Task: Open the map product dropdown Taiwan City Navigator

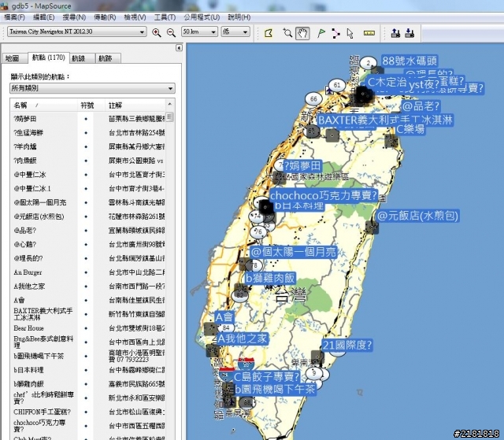Action: (77, 31)
